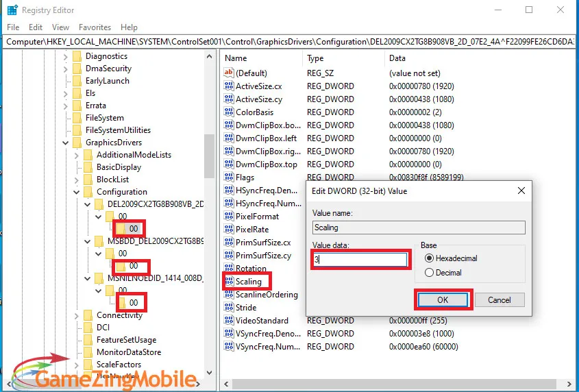Collapse the MSBDD_DEL2009CX2TG8B9 key
The width and height of the screenshot is (579, 392).
[88, 242]
